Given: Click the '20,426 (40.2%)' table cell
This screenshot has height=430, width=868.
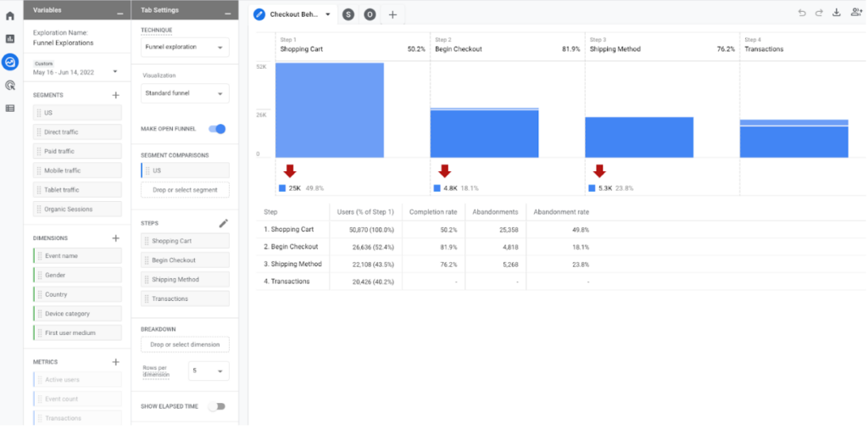Looking at the screenshot, I should pyautogui.click(x=366, y=282).
